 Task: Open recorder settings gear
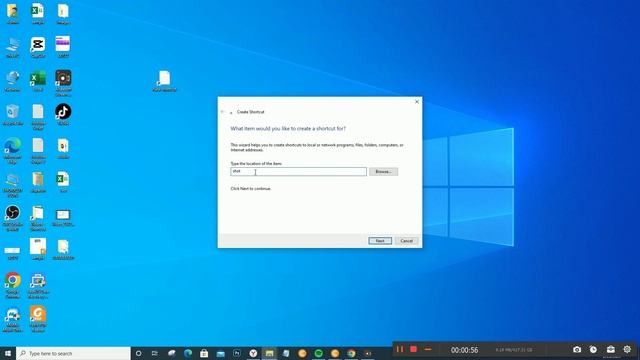(627, 349)
